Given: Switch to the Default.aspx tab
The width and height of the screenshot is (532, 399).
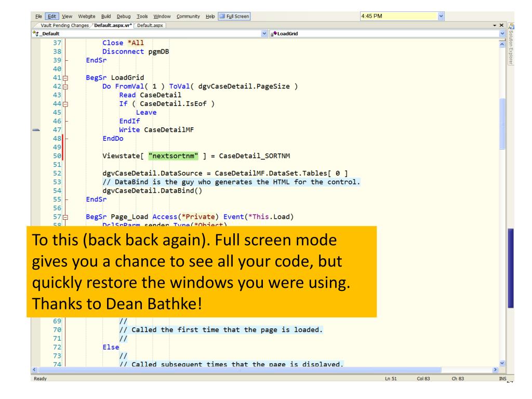Looking at the screenshot, I should click(150, 25).
